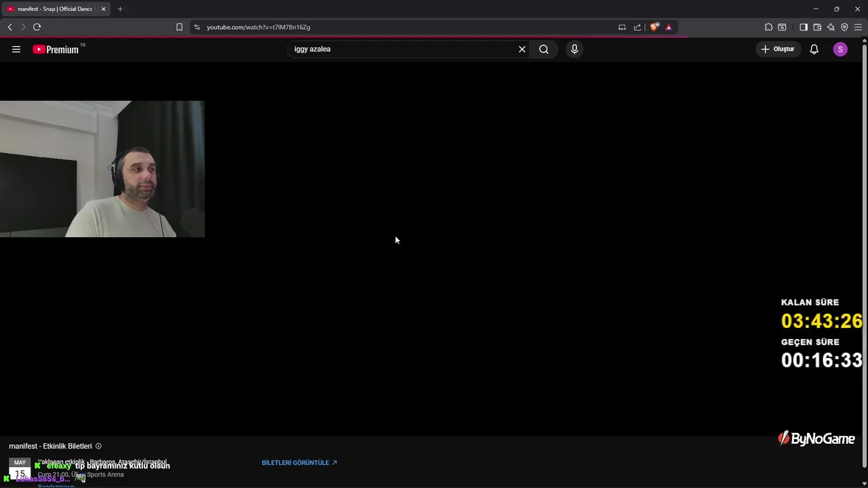This screenshot has width=868, height=488.
Task: Open the tab search icon in the toolbar
Action: click(782, 27)
